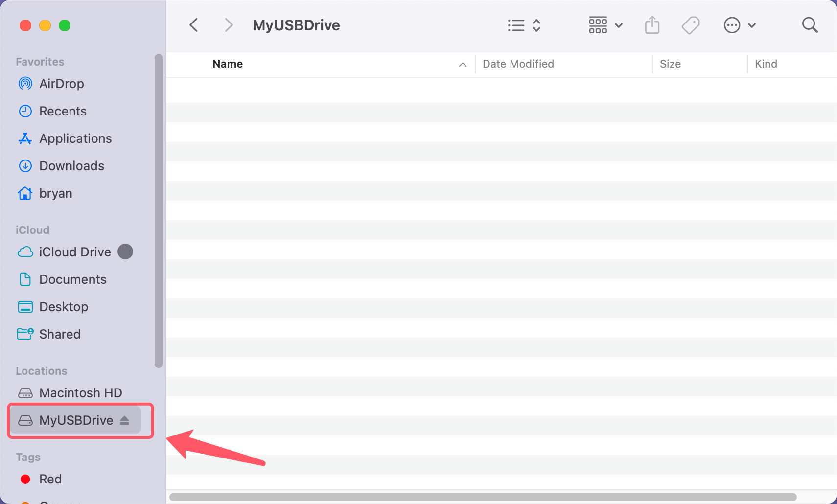
Task: Sort files by Size
Action: 670,64
